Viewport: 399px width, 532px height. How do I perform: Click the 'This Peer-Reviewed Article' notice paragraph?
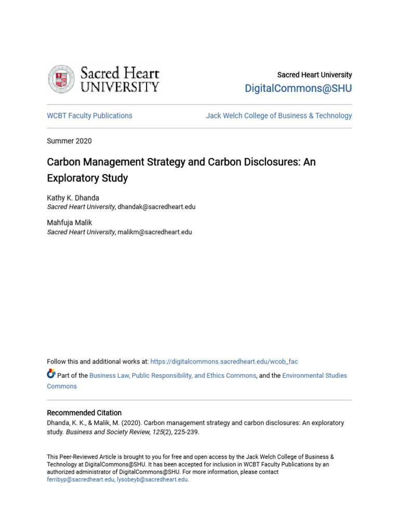point(190,468)
